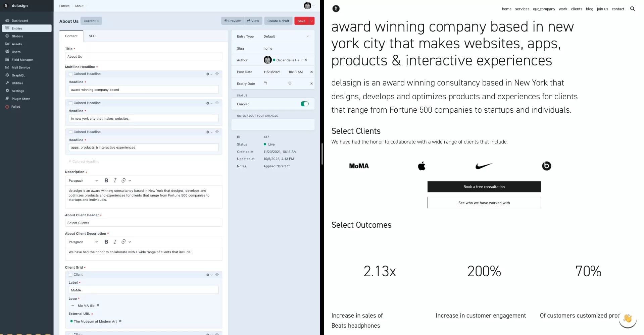This screenshot has width=644, height=335.
Task: Click the move handle of the MoMA Client block
Action: [217, 275]
